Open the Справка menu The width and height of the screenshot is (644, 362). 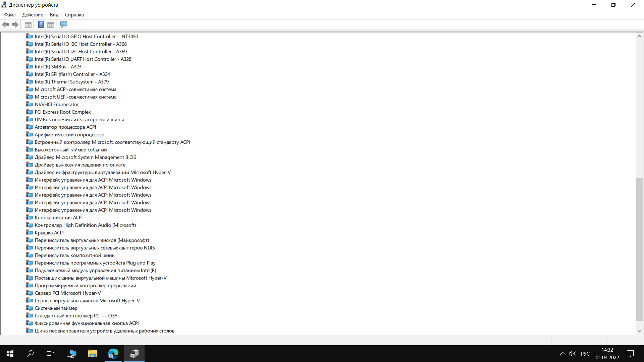tap(74, 15)
